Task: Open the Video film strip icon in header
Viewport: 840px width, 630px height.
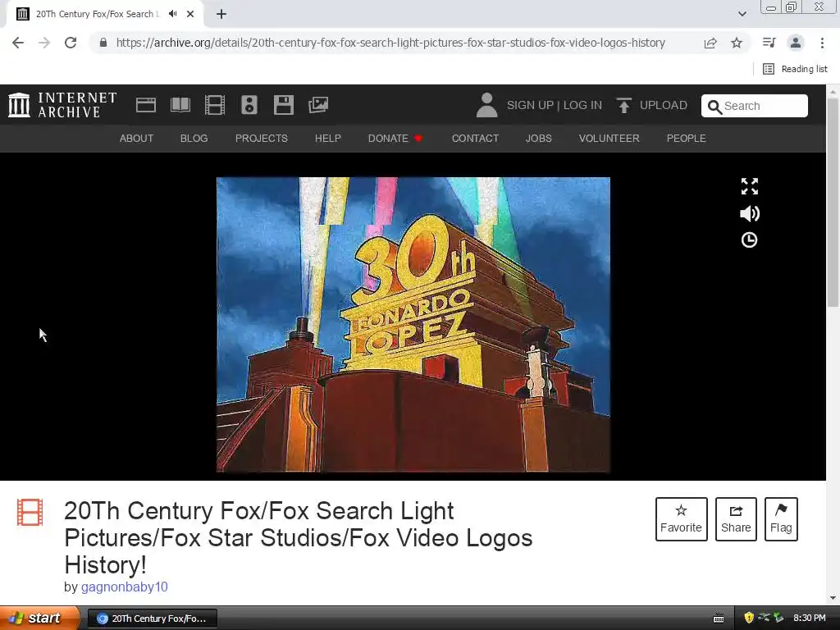Action: (215, 105)
